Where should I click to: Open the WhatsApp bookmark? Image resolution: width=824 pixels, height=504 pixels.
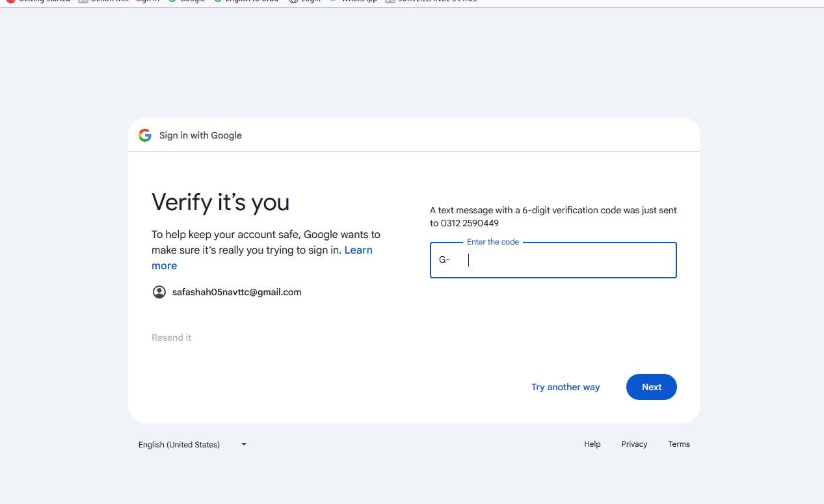tap(354, 1)
